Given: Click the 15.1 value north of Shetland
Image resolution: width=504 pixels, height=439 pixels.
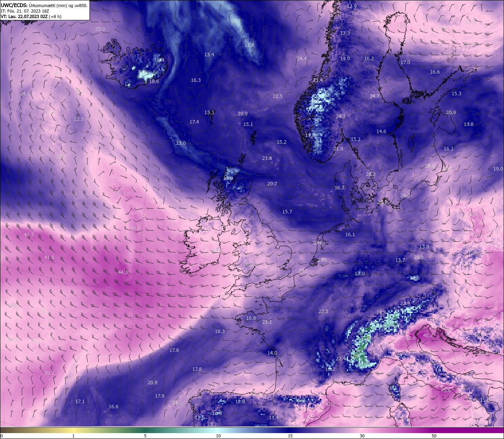Looking at the screenshot, I should [x=248, y=124].
